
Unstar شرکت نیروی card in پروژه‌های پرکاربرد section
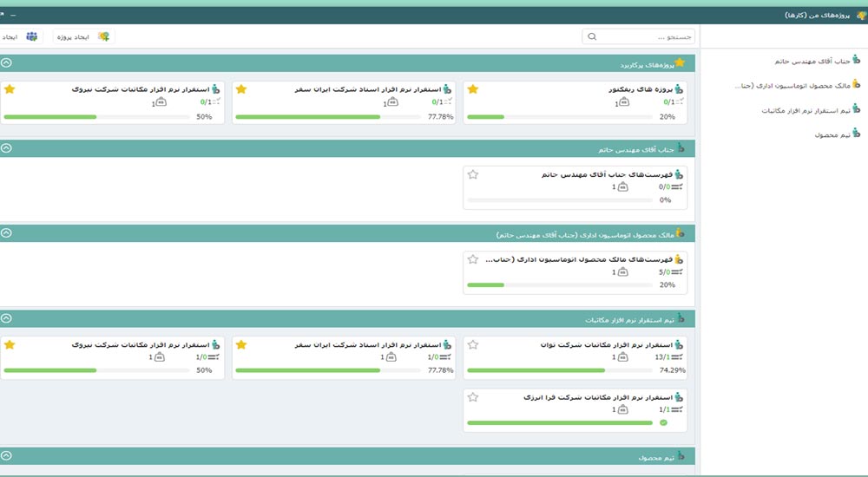10,89
